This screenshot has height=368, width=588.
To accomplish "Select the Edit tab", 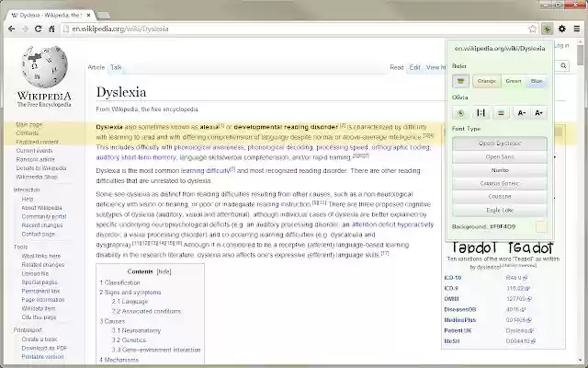I will click(x=414, y=67).
